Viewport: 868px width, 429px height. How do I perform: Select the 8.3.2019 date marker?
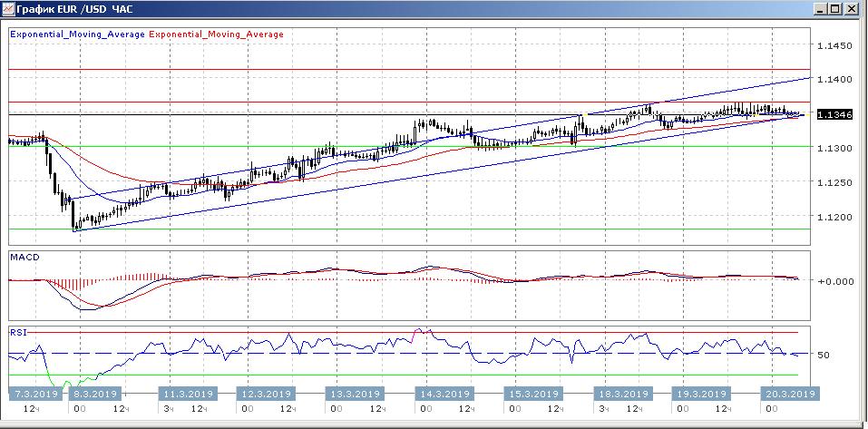point(95,395)
